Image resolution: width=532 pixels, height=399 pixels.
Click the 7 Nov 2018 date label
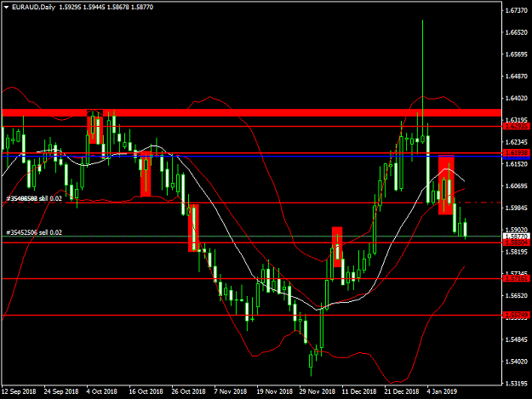(x=231, y=391)
